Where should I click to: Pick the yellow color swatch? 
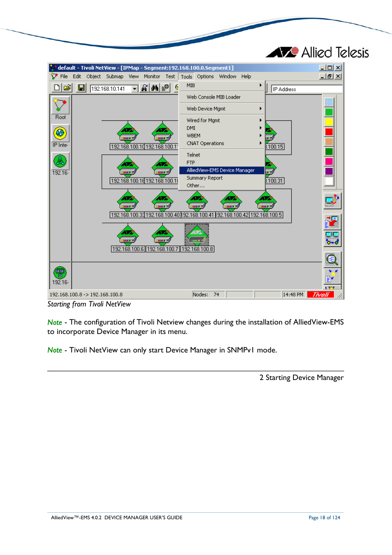329,122
